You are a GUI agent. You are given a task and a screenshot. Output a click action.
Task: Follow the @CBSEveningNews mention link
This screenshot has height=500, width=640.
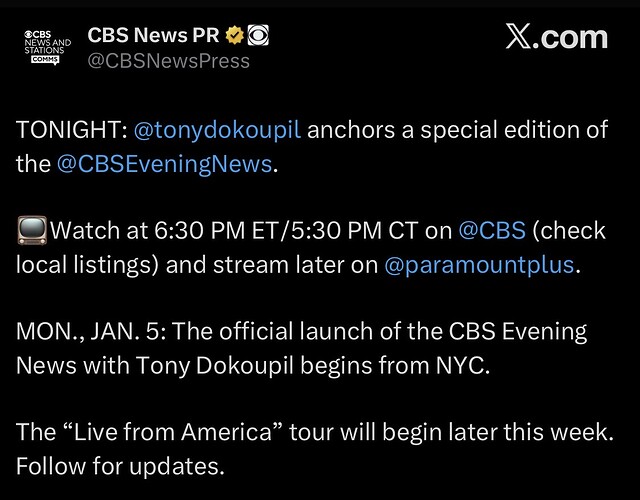coord(165,164)
